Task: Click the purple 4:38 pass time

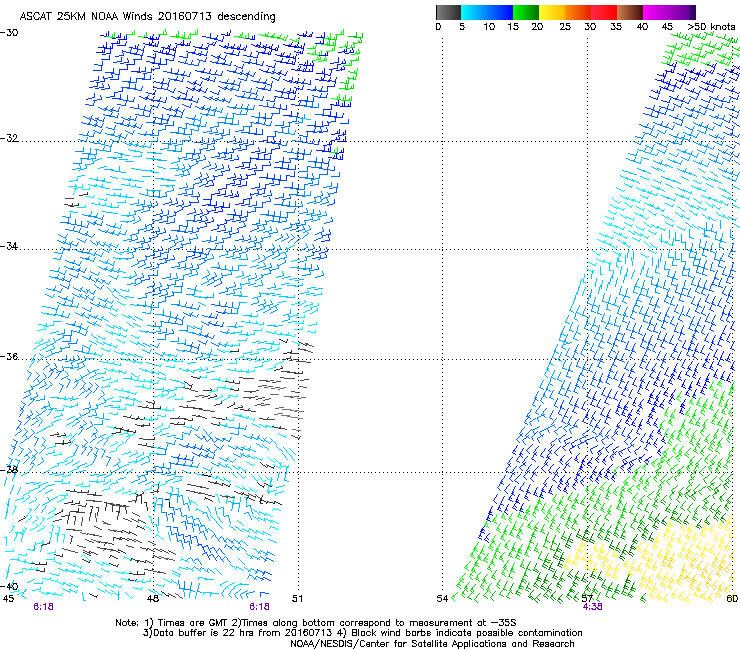Action: (592, 607)
